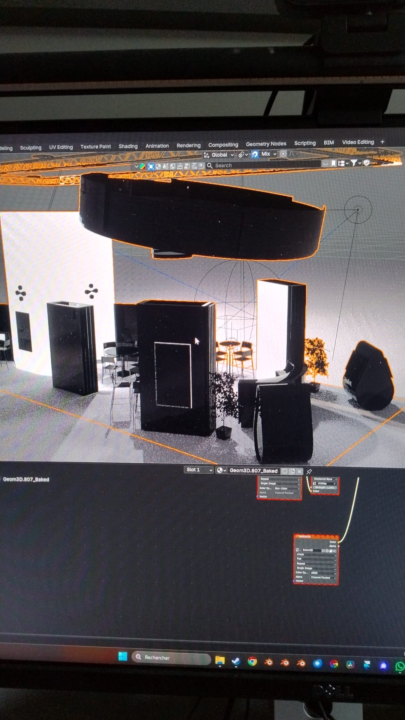Click the Rechercher taskbar search box
Screen dimensions: 405x720
click(x=170, y=657)
